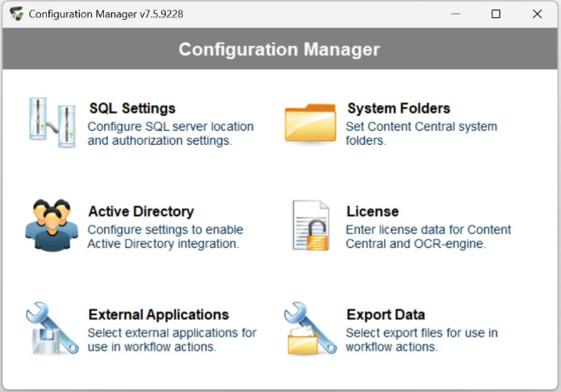Viewport: 561px width, 392px height.
Task: Close the Configuration Manager window
Action: (x=537, y=14)
